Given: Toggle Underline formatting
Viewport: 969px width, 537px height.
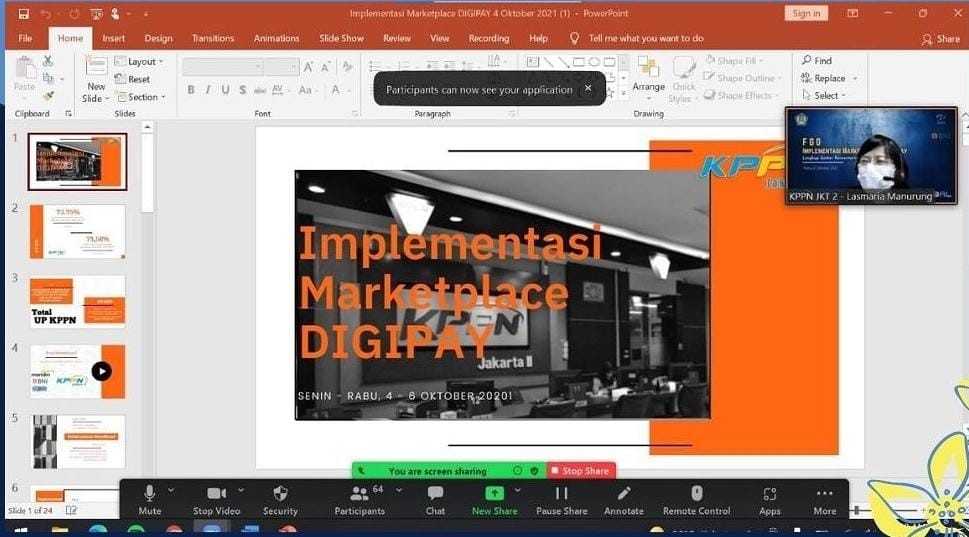Looking at the screenshot, I should 226,90.
